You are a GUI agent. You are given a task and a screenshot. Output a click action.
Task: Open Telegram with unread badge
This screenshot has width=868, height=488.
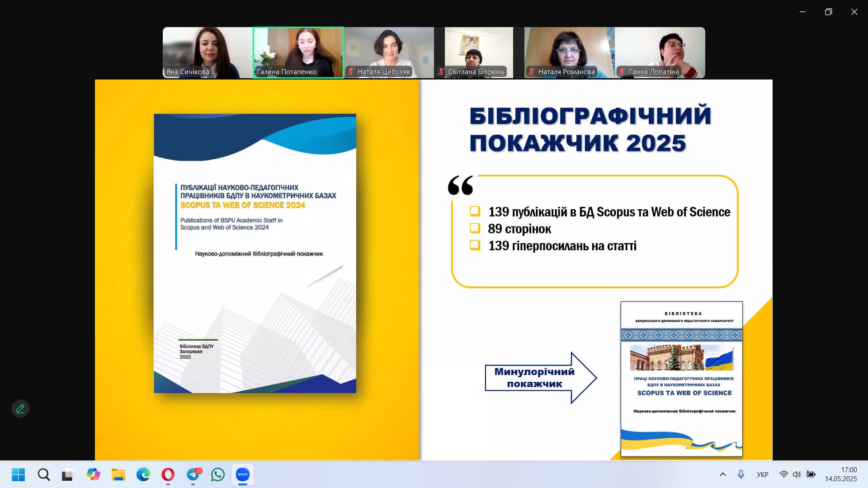(x=193, y=474)
